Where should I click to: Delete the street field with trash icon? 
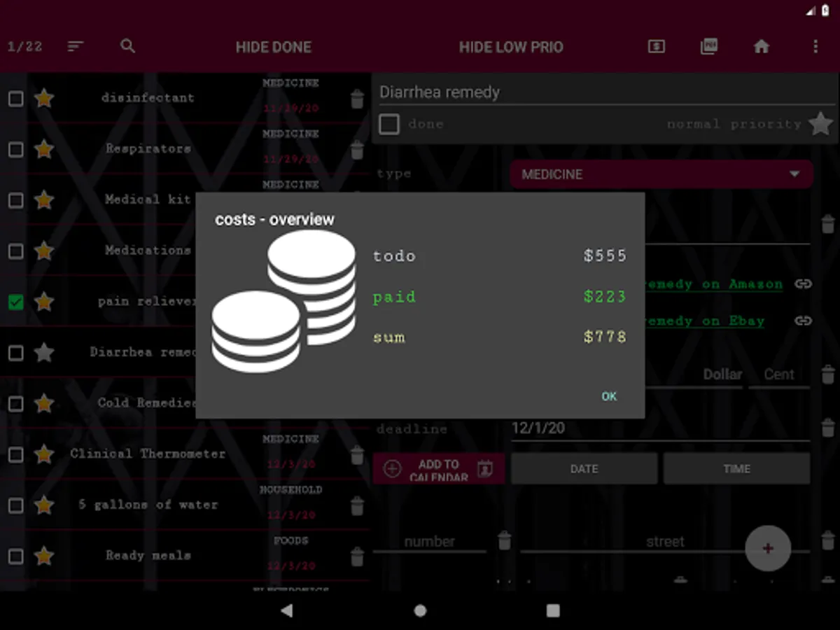click(x=828, y=541)
